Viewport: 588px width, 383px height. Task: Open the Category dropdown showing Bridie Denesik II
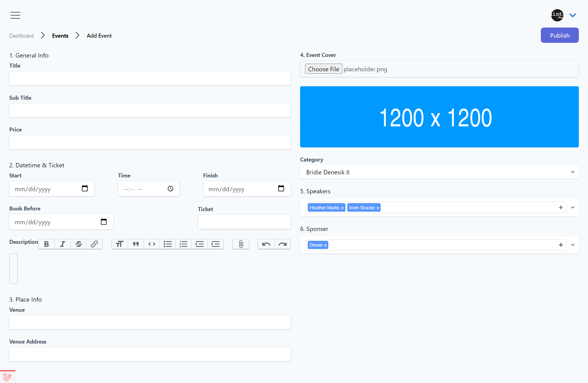pos(439,172)
